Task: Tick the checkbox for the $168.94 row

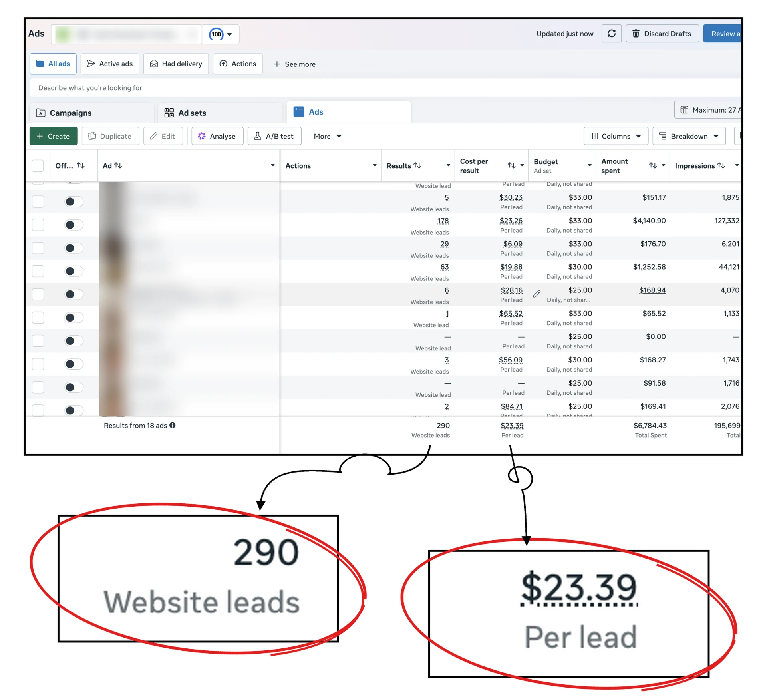Action: 38,294
